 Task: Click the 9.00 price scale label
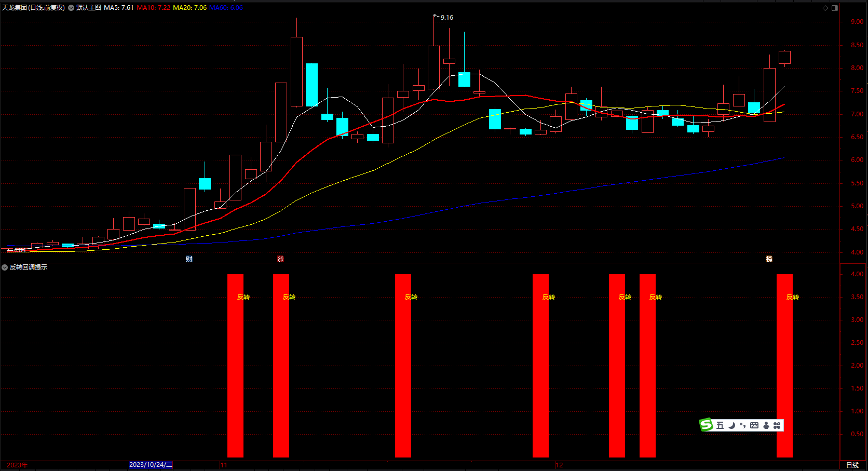pos(857,22)
